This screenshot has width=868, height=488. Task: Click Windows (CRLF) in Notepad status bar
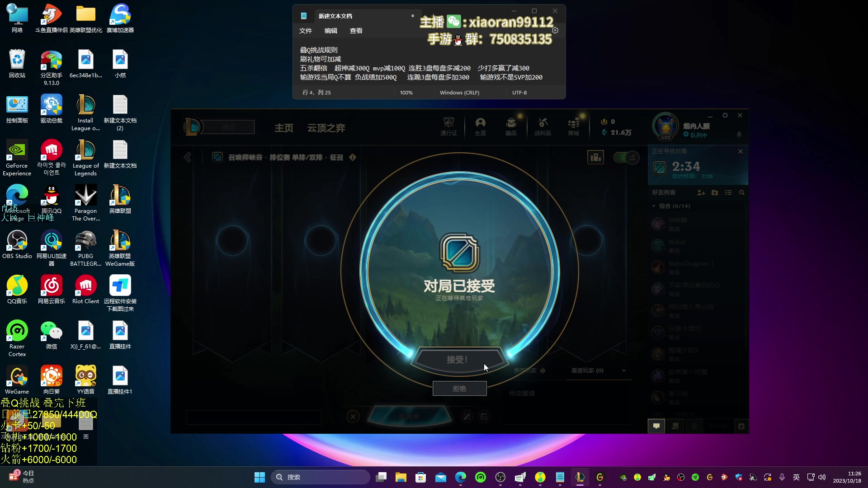459,93
